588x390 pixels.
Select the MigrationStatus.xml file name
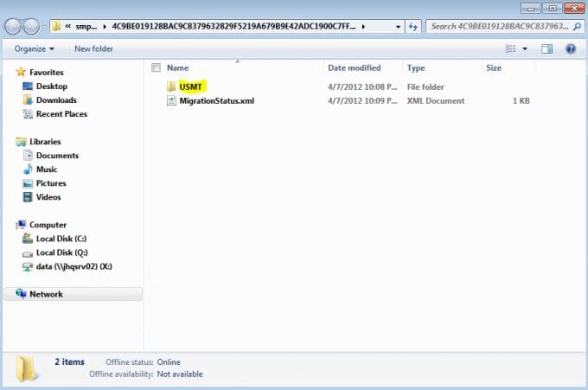point(217,100)
